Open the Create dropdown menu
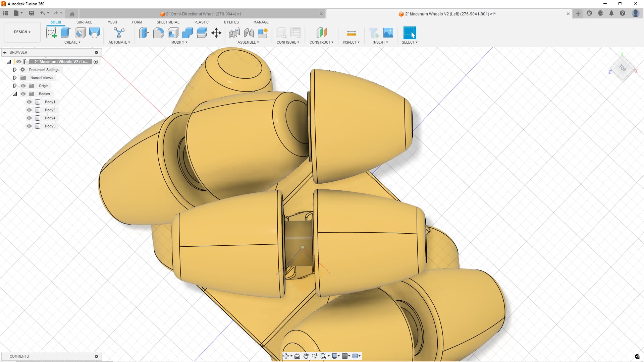644x362 pixels. [72, 42]
